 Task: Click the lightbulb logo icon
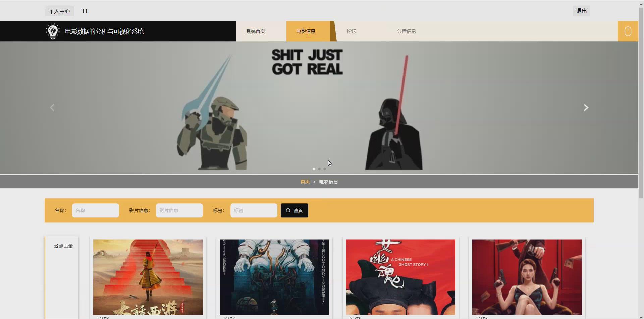click(53, 31)
